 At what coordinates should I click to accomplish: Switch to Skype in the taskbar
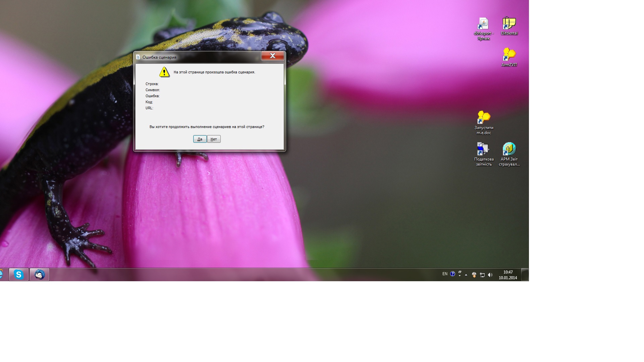point(19,275)
